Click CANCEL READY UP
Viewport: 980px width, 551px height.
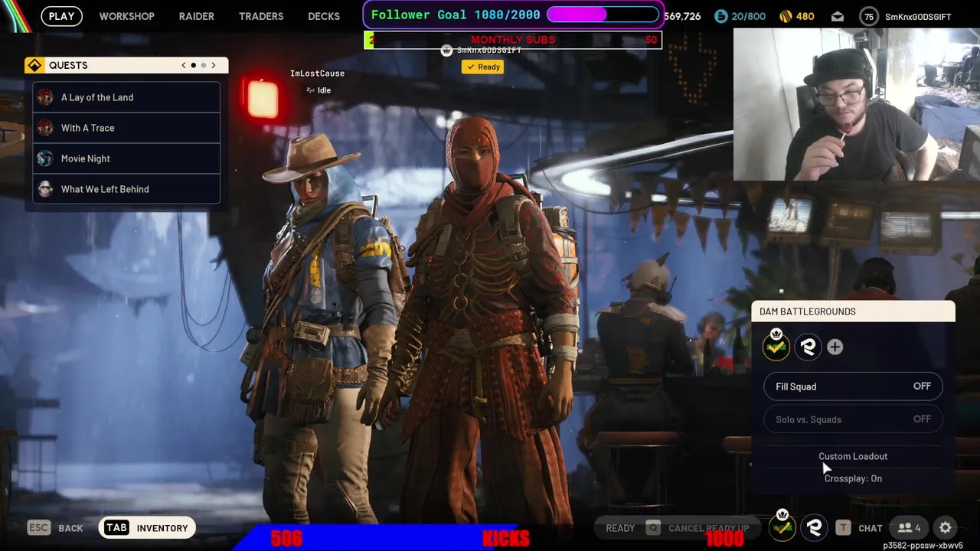709,528
